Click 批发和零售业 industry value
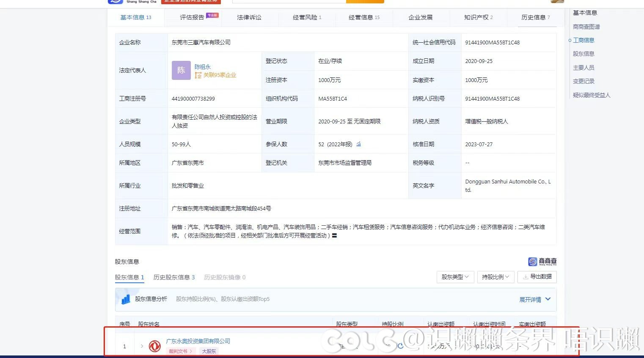644x358 pixels. coord(187,186)
